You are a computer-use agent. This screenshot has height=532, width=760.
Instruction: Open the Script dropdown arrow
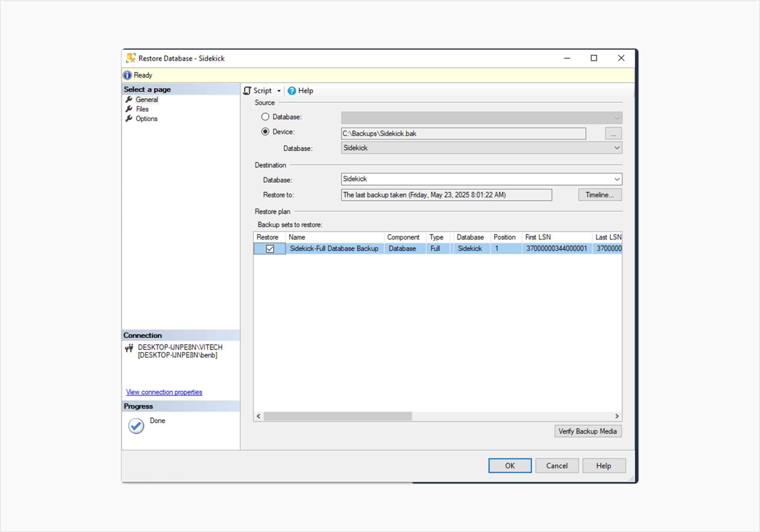[x=279, y=91]
